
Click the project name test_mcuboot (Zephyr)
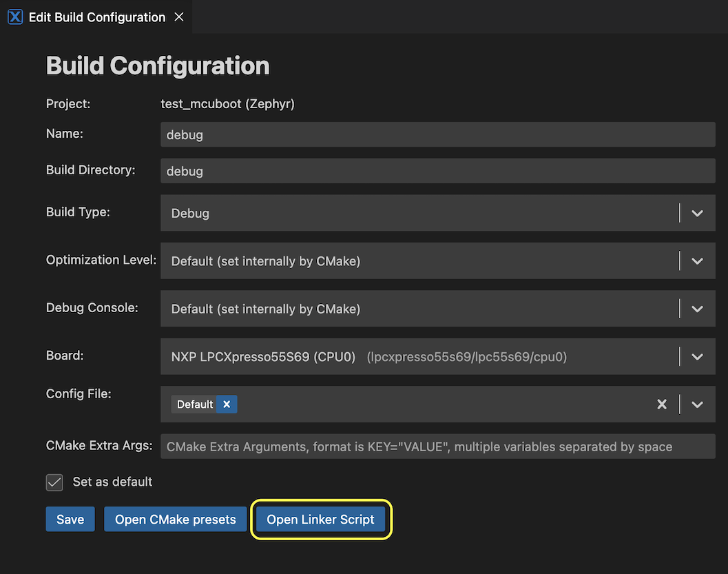[227, 103]
